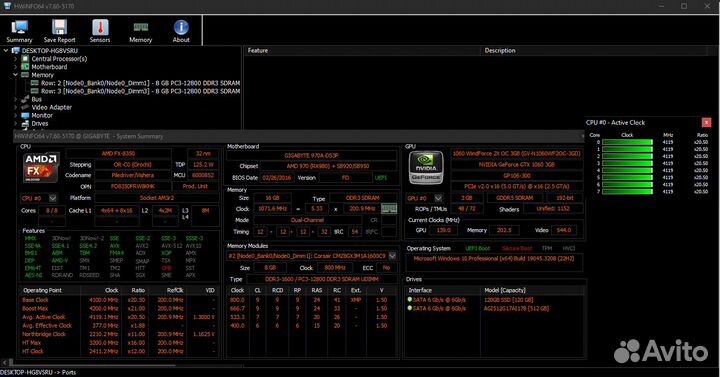Expand the Drives tree node

pos(16,124)
